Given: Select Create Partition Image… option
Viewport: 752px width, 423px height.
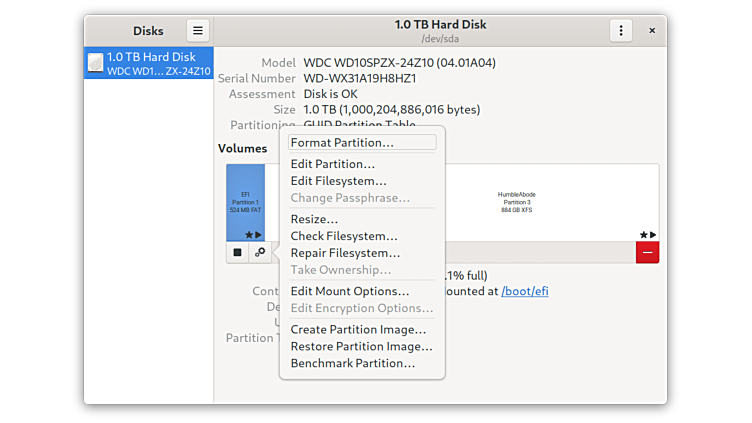Looking at the screenshot, I should (358, 329).
